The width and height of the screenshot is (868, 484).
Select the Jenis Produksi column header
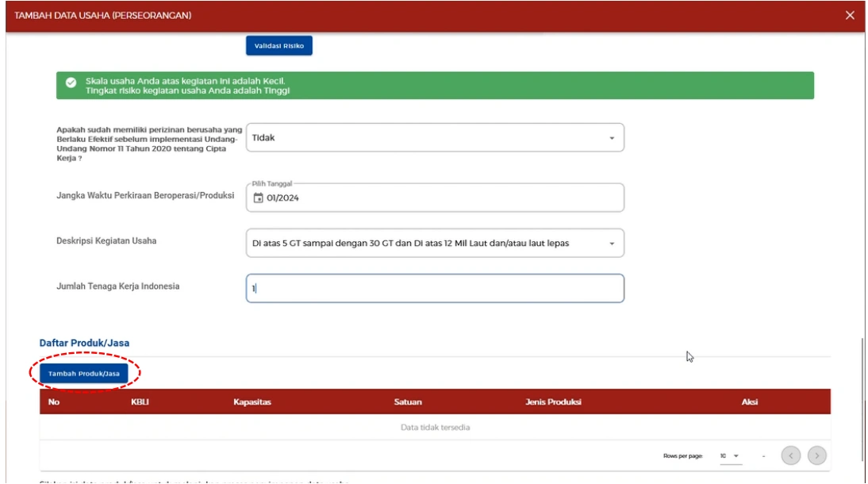[553, 402]
